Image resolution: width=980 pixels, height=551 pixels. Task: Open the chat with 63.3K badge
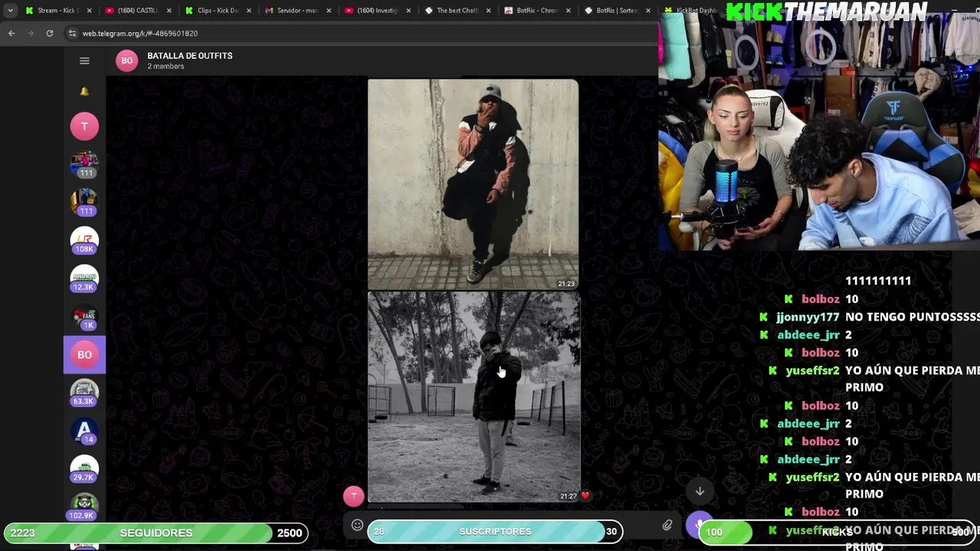pos(84,393)
